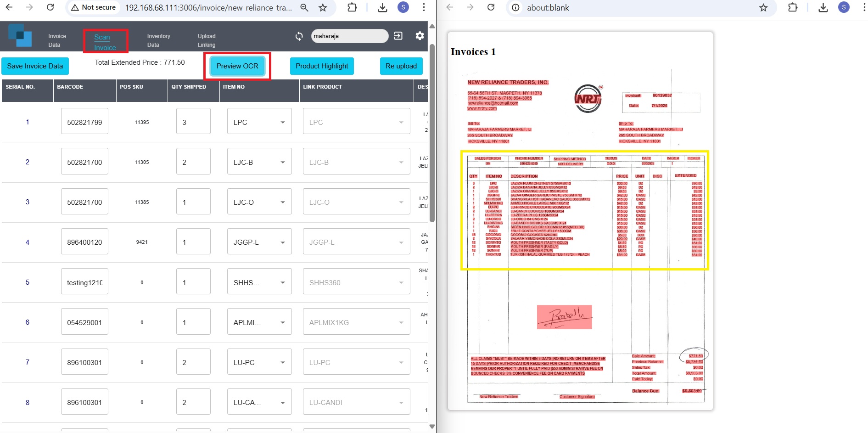Click qty shipped field in row 1
This screenshot has height=433, width=868.
[193, 122]
